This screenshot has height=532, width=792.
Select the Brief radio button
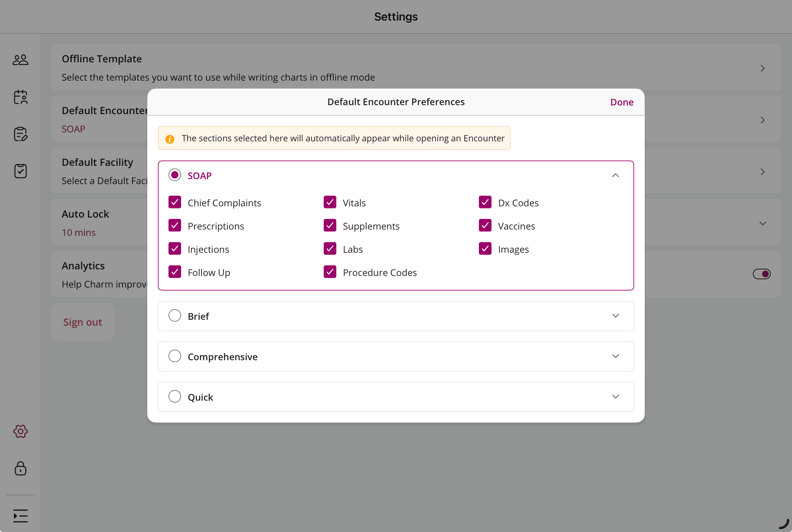[x=175, y=315]
